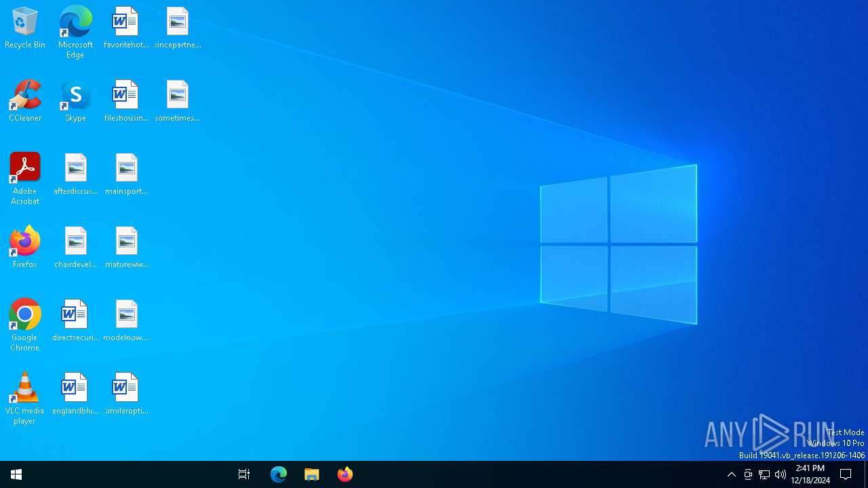This screenshot has width=868, height=488.
Task: Select the Google Chrome desktop shortcut
Action: pos(25,325)
